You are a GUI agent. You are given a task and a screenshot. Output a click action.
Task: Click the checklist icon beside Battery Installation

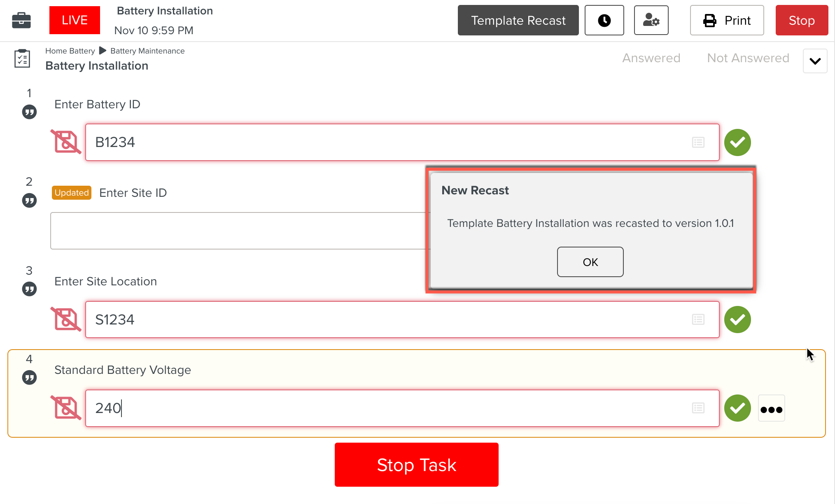(x=22, y=58)
